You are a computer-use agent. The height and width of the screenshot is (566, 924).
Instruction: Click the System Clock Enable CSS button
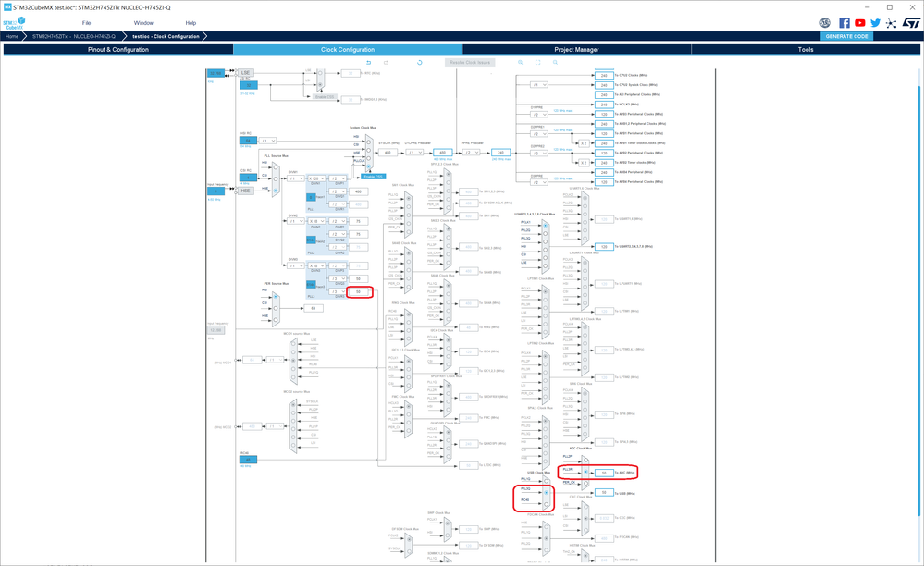tap(373, 177)
